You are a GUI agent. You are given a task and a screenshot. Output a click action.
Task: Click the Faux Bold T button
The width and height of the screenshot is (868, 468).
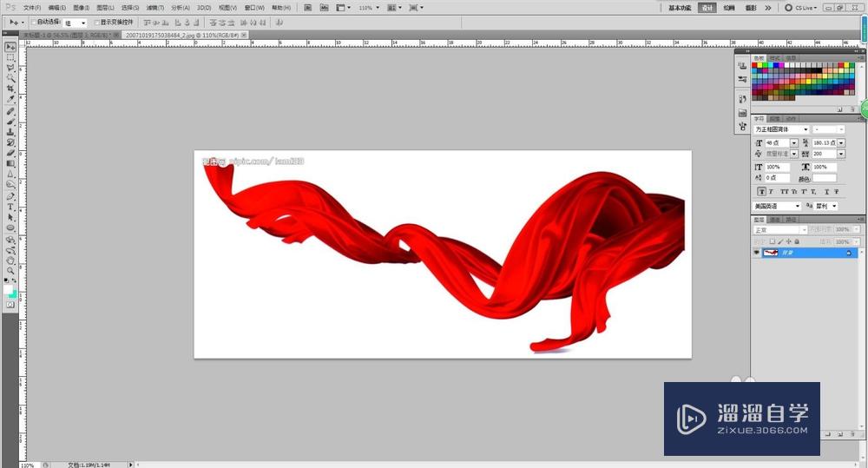point(761,191)
